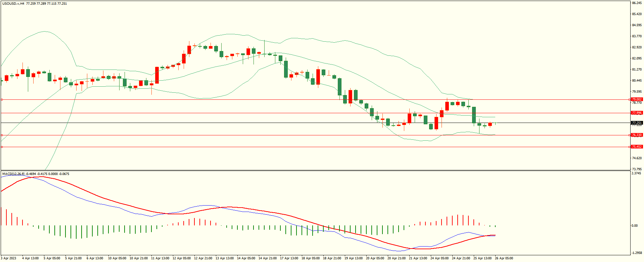The height and width of the screenshot is (262, 644).
Task: Click the 82.920 price axis label
Action: pyautogui.click(x=637, y=47)
